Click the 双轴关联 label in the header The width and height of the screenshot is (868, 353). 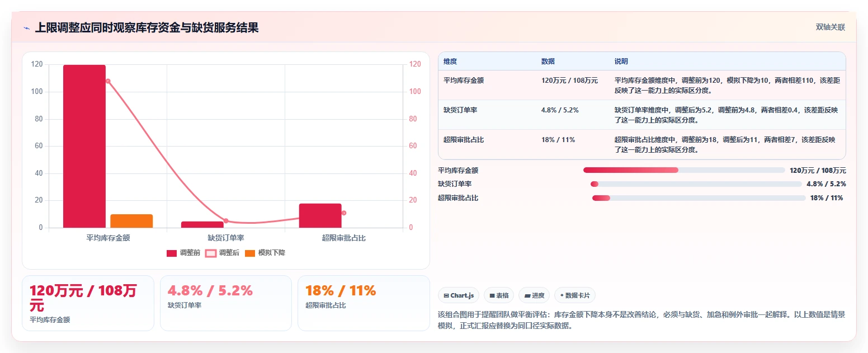[830, 27]
